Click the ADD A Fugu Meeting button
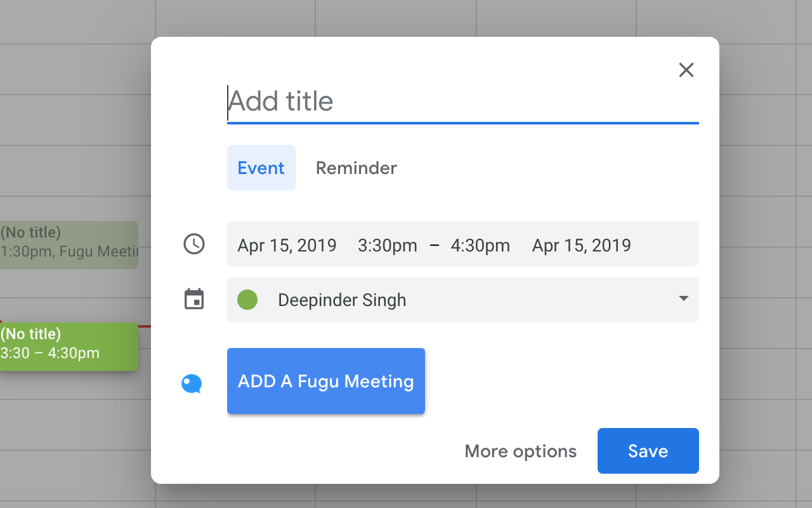812x508 pixels. click(x=325, y=381)
